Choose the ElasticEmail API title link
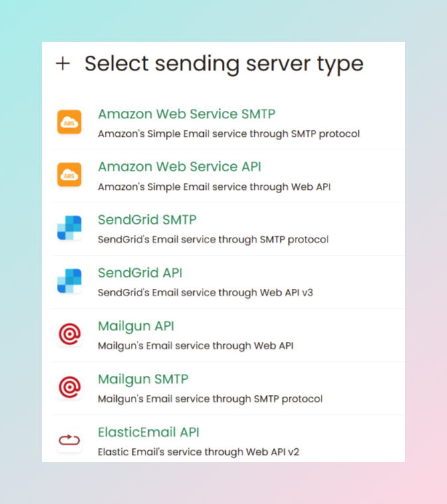This screenshot has height=504, width=447. tap(149, 432)
